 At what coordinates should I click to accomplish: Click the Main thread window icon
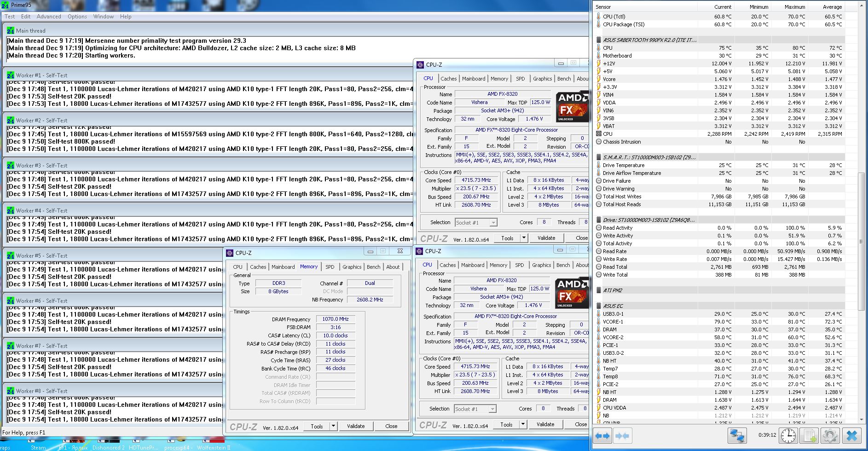(11, 30)
